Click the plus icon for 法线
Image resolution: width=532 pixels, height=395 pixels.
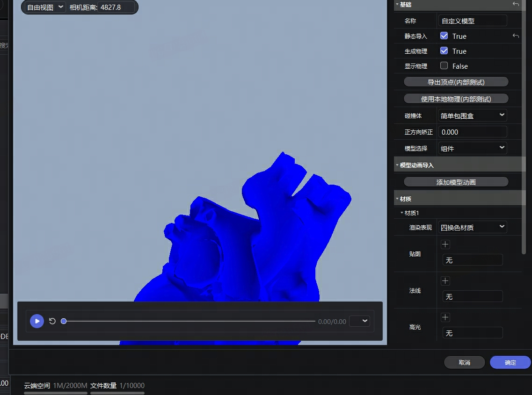pyautogui.click(x=445, y=281)
